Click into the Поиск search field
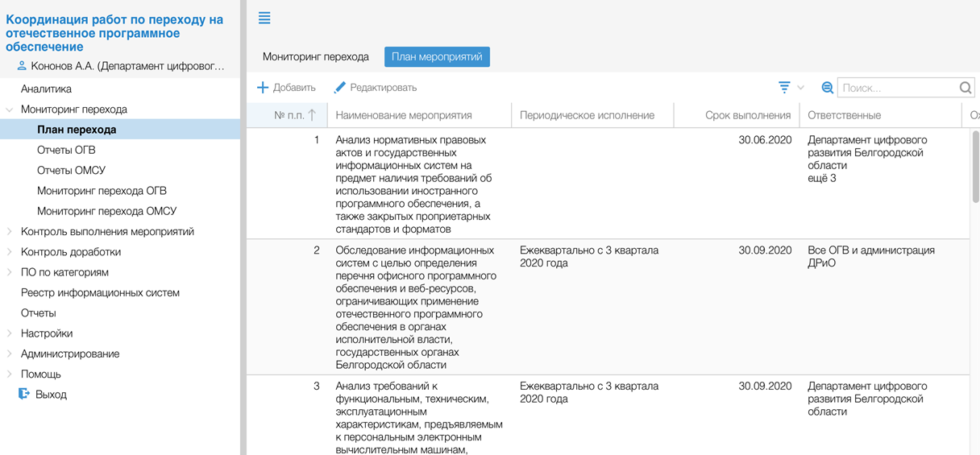The width and height of the screenshot is (980, 455). [x=897, y=88]
